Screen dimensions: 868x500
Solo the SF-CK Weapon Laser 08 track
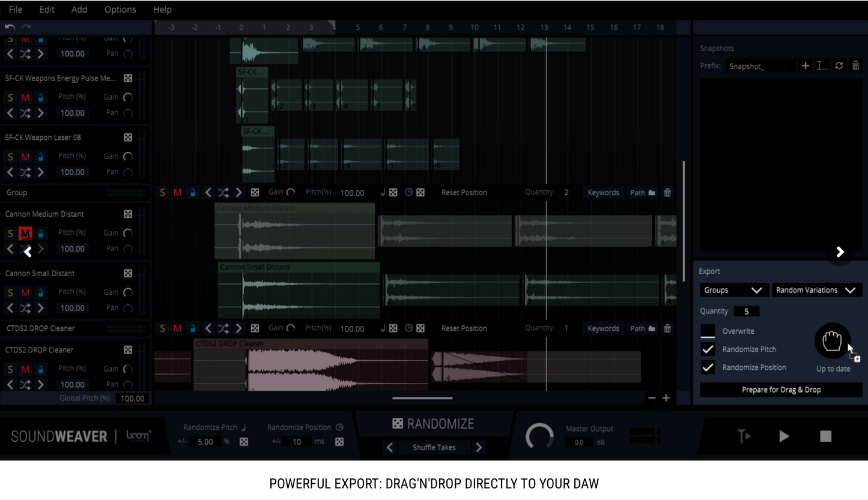tap(10, 155)
